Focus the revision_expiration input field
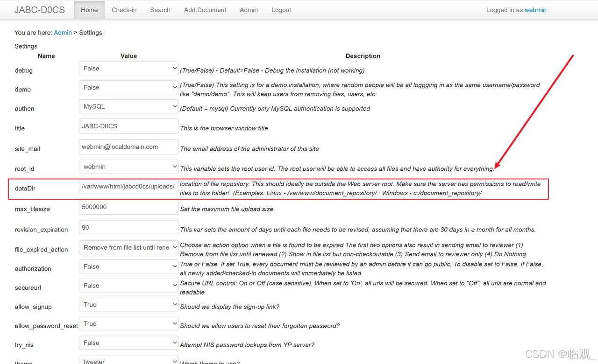Screen dimensions: 598x364 pos(128,227)
